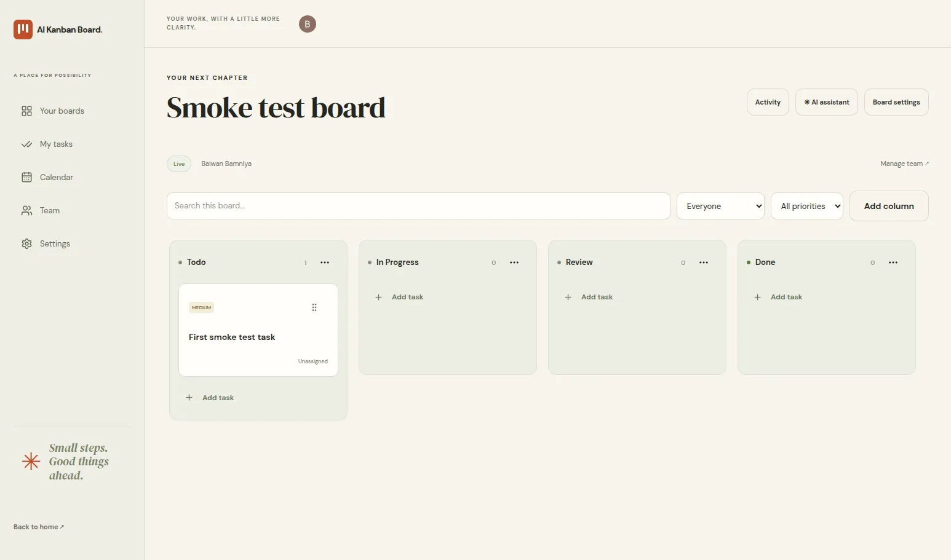Screen dimensions: 951x560
Task: Click the AI Kanban Board logo icon
Action: 23,30
